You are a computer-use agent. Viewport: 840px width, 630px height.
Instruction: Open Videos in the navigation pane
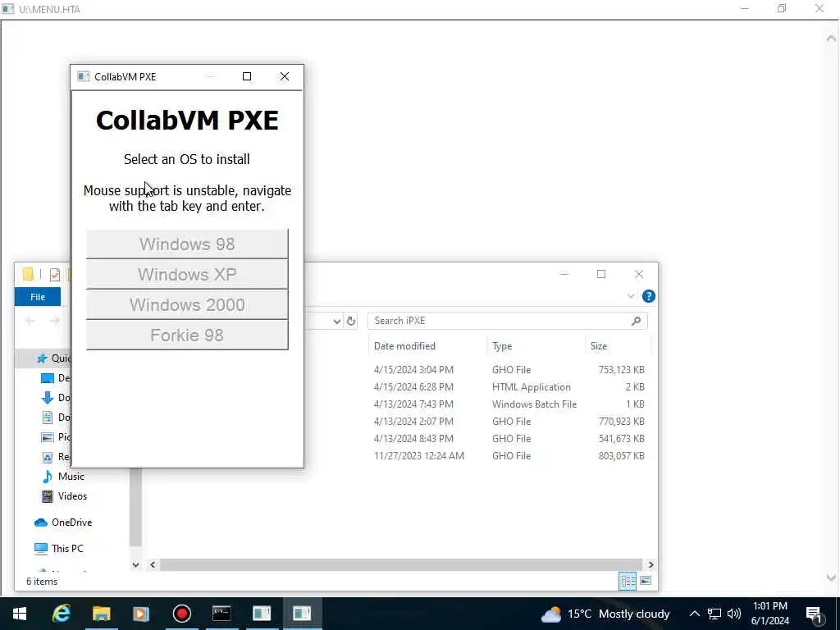(72, 496)
